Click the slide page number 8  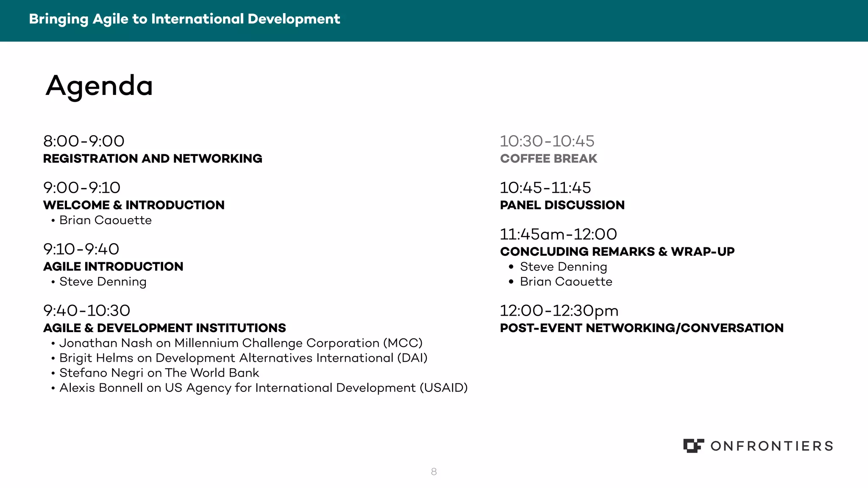[x=434, y=471]
